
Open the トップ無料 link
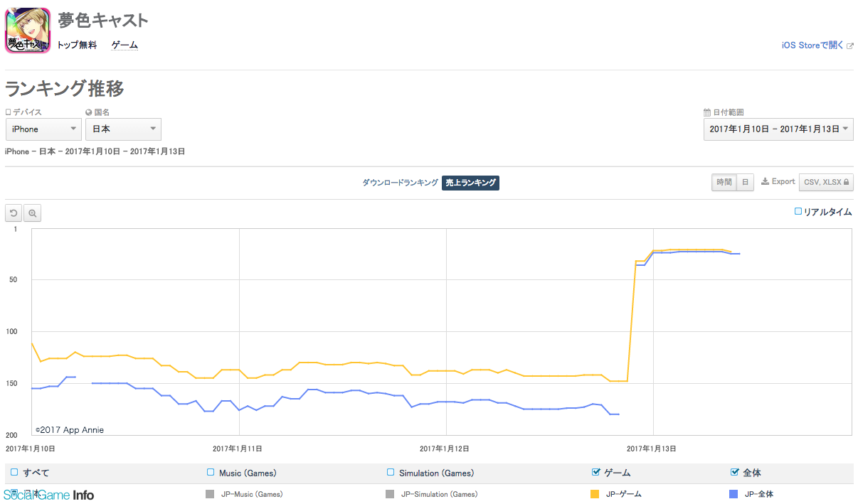click(x=77, y=45)
